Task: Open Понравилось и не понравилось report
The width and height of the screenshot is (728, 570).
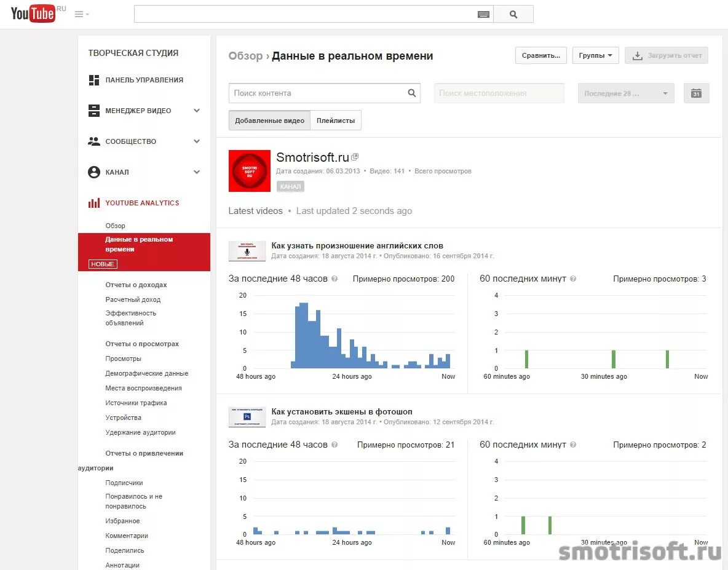Action: 133,501
